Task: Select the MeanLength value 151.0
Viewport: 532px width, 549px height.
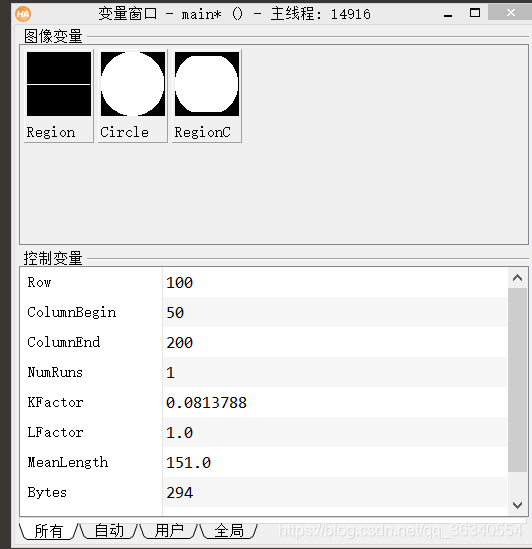Action: coord(188,463)
